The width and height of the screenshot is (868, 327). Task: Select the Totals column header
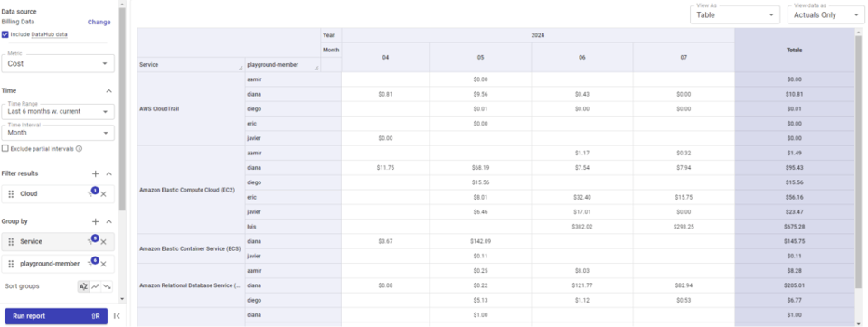(795, 50)
